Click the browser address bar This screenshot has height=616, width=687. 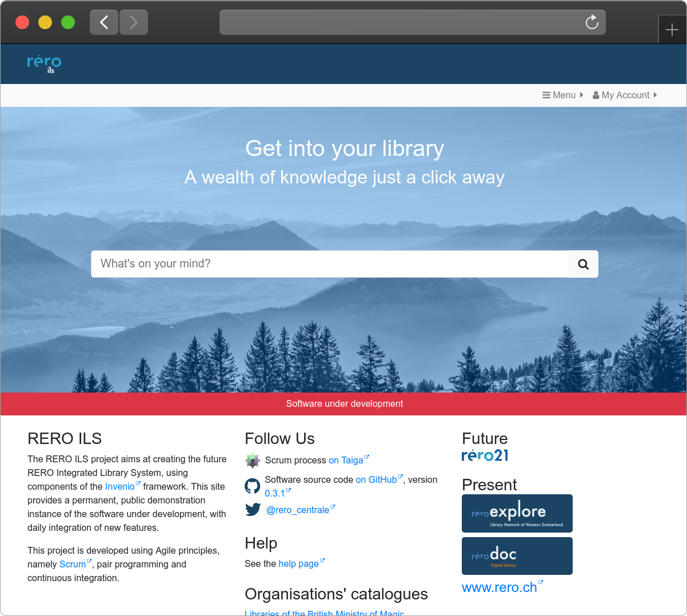coord(400,22)
